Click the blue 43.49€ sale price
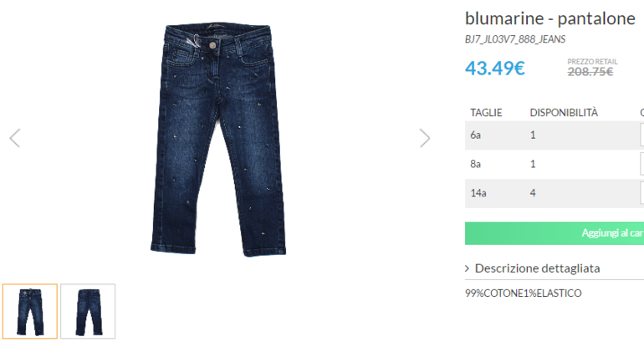The image size is (644, 342). (495, 69)
